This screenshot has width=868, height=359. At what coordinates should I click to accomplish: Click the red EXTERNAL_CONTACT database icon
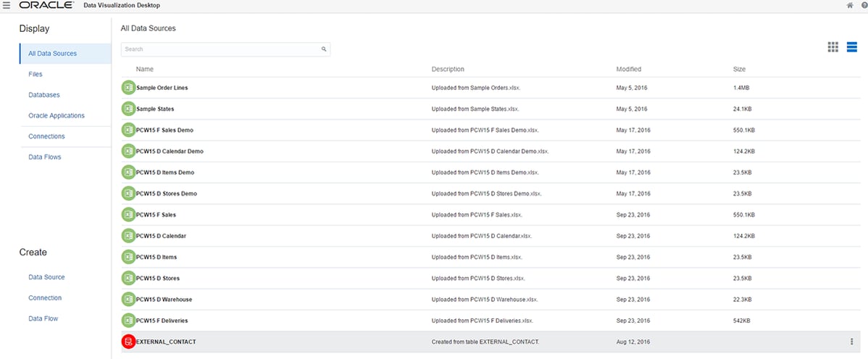pos(128,342)
